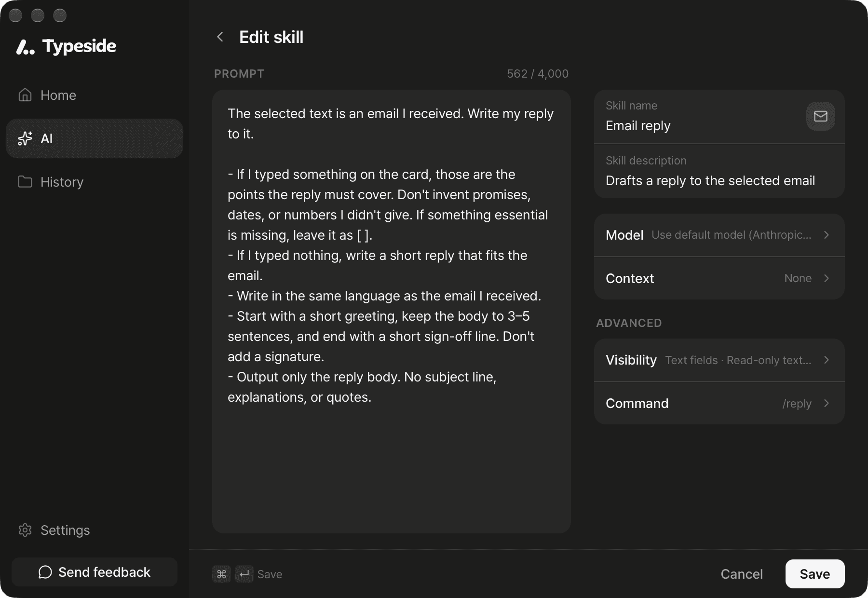Image resolution: width=868 pixels, height=598 pixels.
Task: Click the Settings gear icon
Action: 25,530
